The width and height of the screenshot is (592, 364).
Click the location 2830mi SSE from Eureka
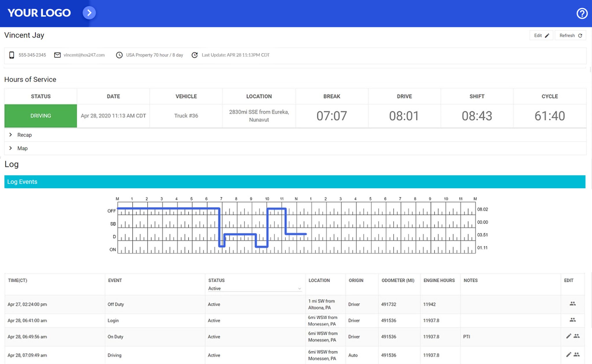[x=259, y=116]
